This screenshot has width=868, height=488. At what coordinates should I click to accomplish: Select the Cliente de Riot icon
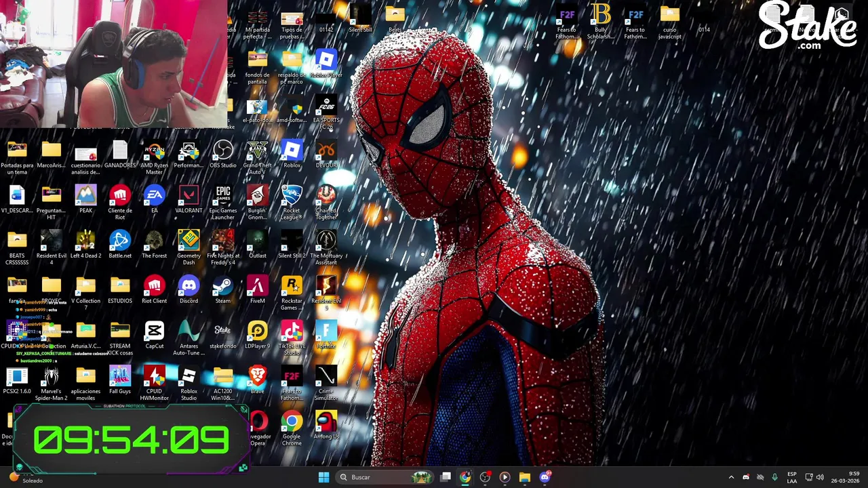pos(120,203)
